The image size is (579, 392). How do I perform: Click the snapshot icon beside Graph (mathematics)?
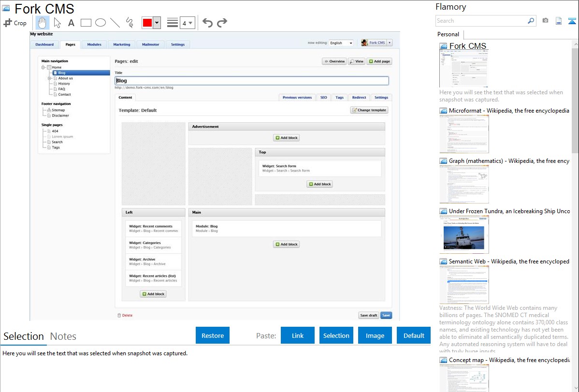pos(443,161)
